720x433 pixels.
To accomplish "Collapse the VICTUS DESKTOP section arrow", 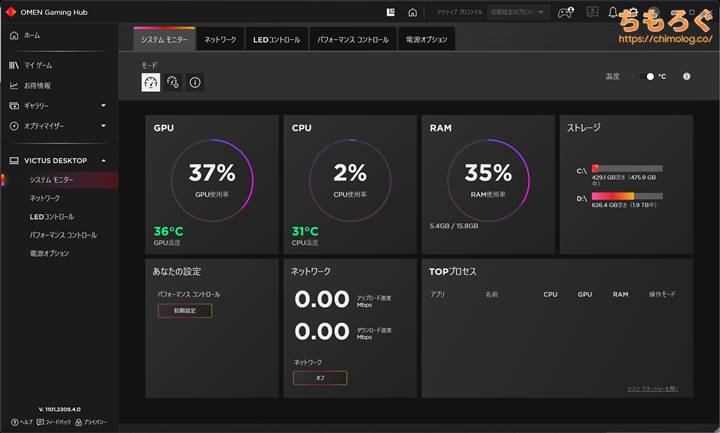I will 103,161.
